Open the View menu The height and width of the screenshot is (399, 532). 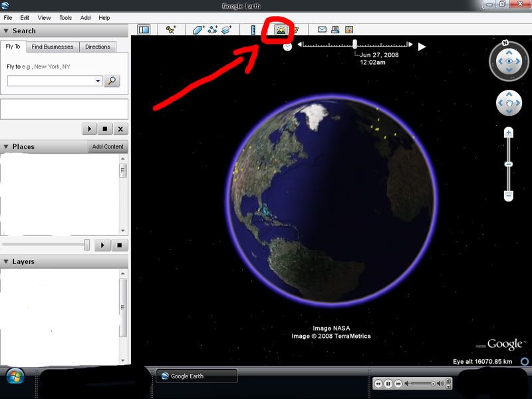(x=44, y=18)
